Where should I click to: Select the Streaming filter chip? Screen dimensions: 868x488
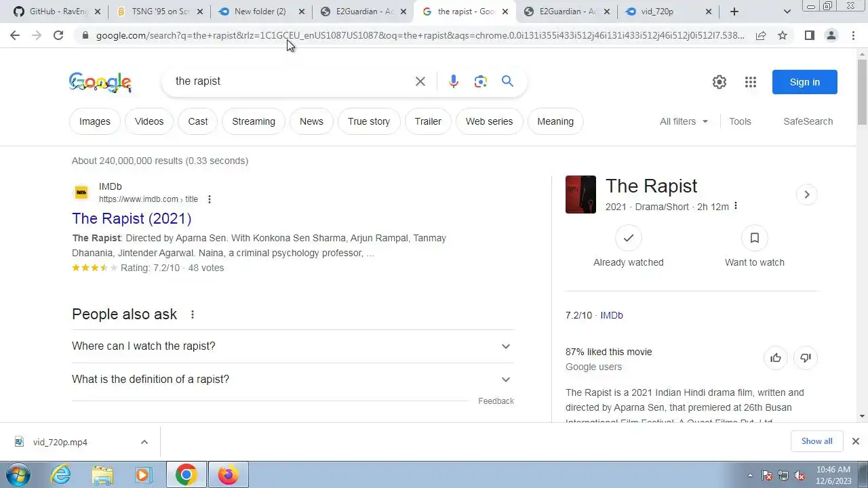pos(254,121)
